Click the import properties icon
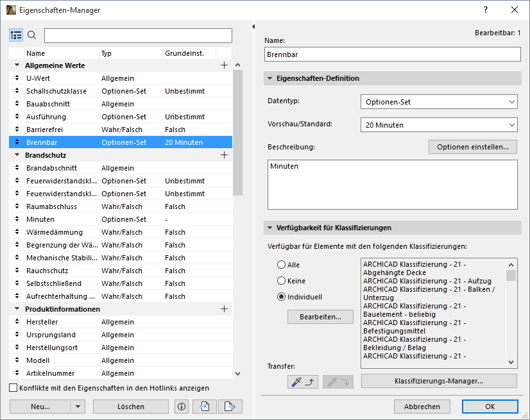530x420 pixels. [x=205, y=407]
